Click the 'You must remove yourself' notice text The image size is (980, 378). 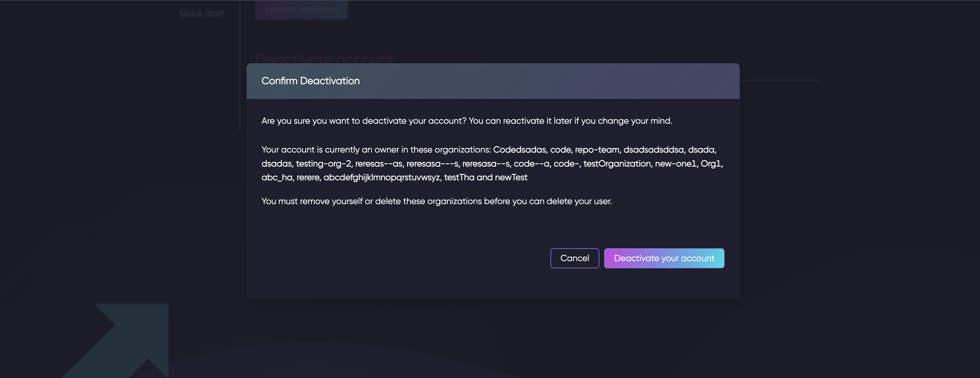click(x=436, y=201)
